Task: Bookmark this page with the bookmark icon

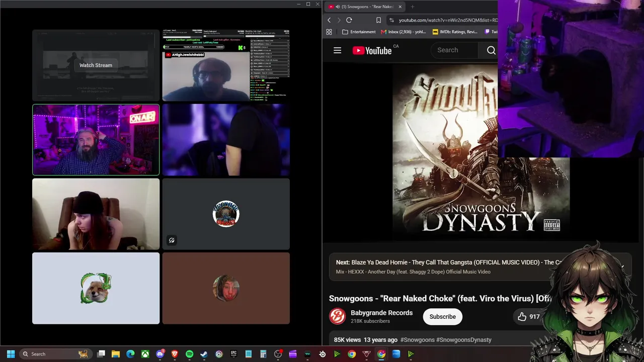Action: 378,20
